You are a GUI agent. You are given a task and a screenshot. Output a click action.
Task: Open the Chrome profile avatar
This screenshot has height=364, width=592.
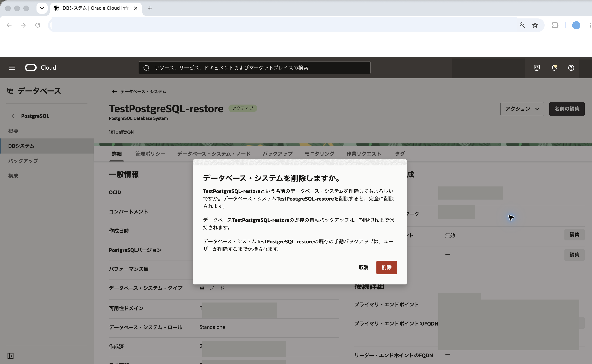pyautogui.click(x=576, y=25)
